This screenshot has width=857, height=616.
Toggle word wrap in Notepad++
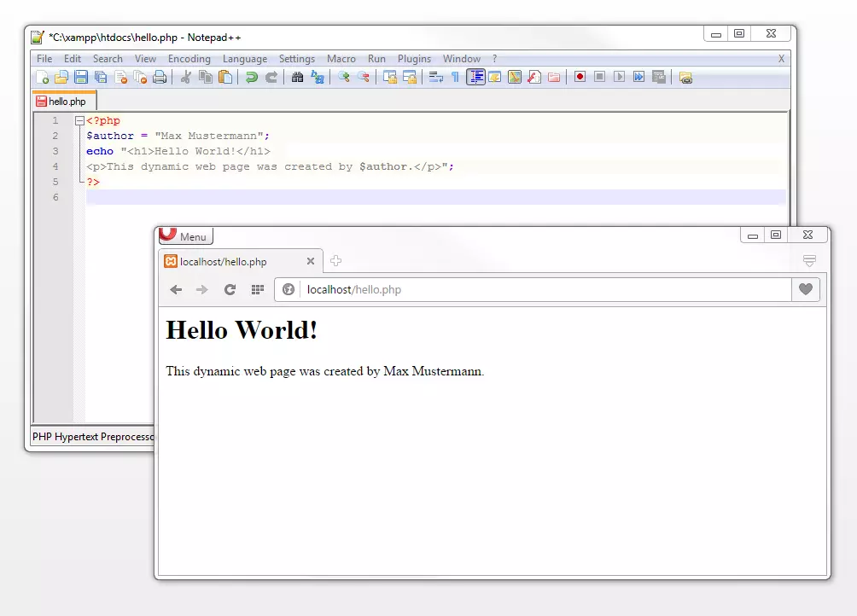435,77
